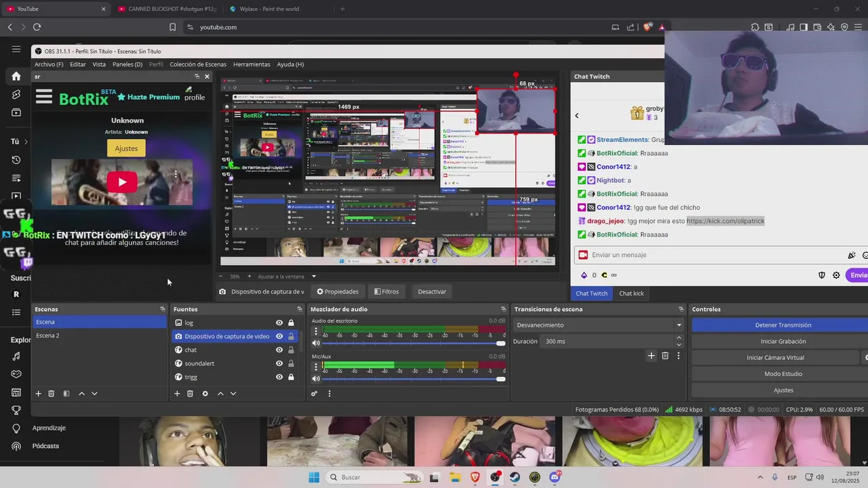The height and width of the screenshot is (488, 868).
Task: Toggle visibility of chat source
Action: pyautogui.click(x=279, y=350)
